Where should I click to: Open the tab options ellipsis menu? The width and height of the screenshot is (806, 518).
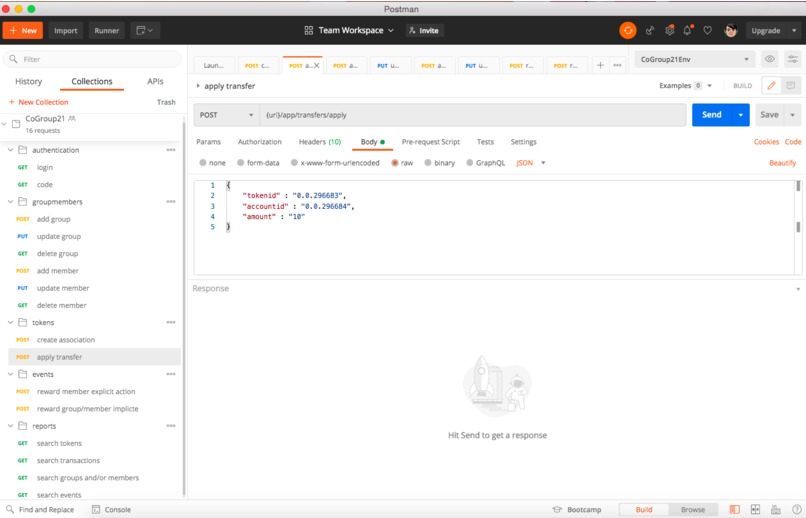[617, 65]
